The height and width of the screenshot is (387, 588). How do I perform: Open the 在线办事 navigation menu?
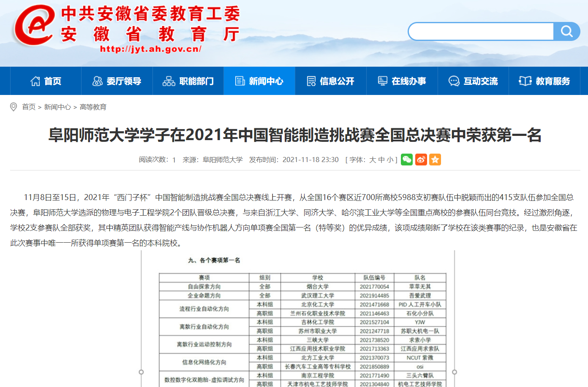pos(402,81)
